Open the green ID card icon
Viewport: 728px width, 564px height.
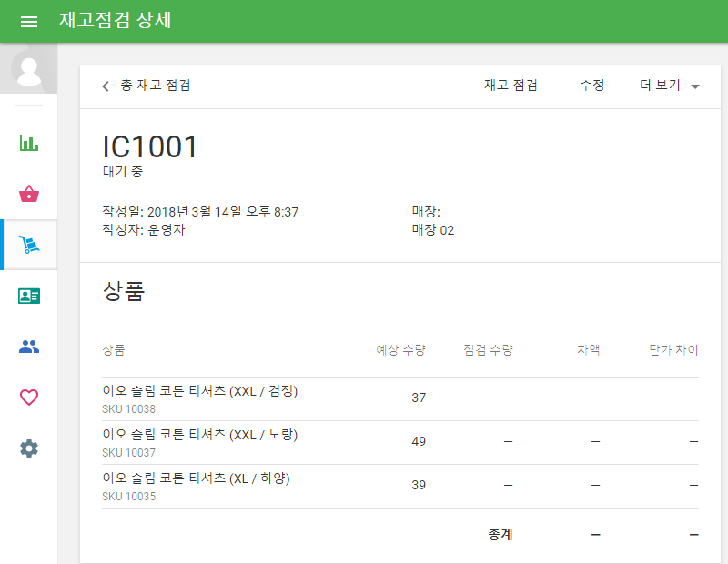(29, 296)
